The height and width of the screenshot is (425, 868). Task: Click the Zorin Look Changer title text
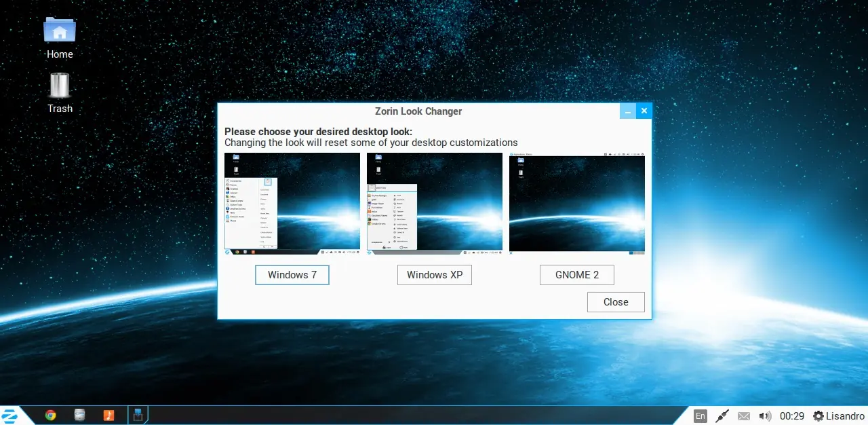pyautogui.click(x=418, y=111)
